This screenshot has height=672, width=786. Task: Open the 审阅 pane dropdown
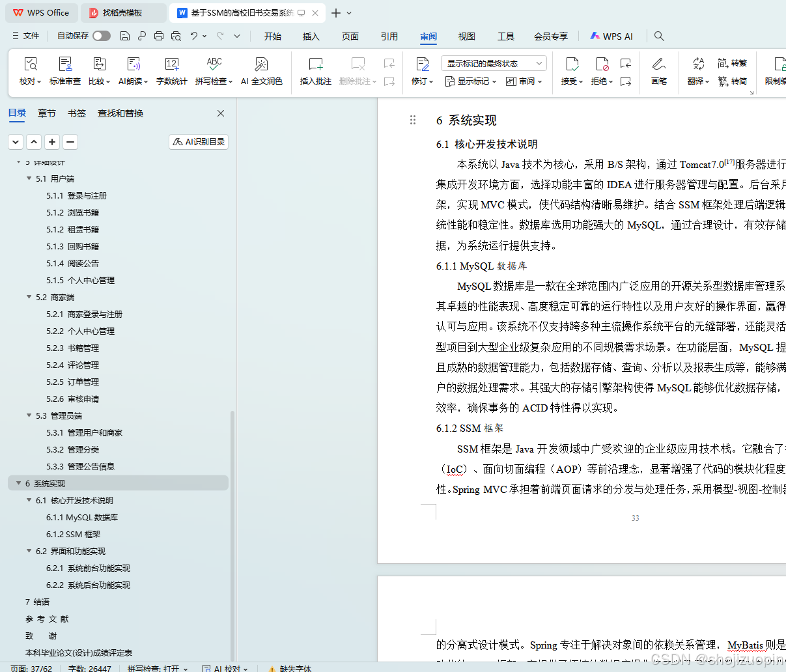524,81
